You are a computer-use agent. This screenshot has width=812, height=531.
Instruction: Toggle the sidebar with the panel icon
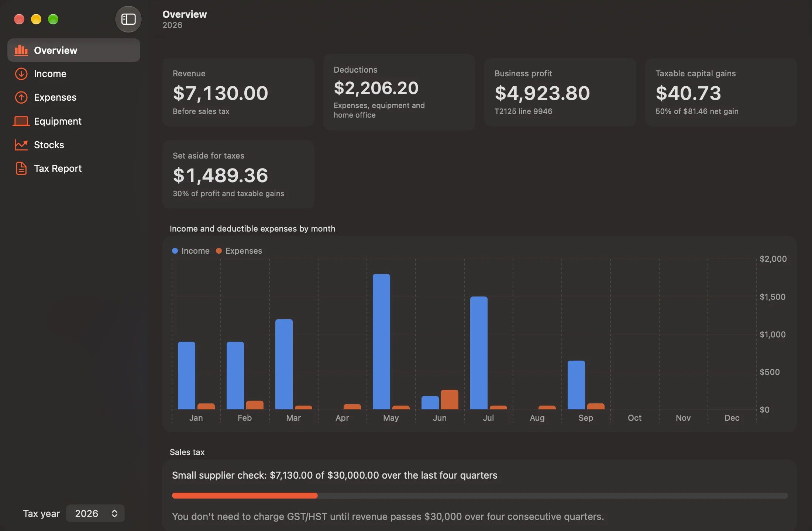click(x=128, y=19)
